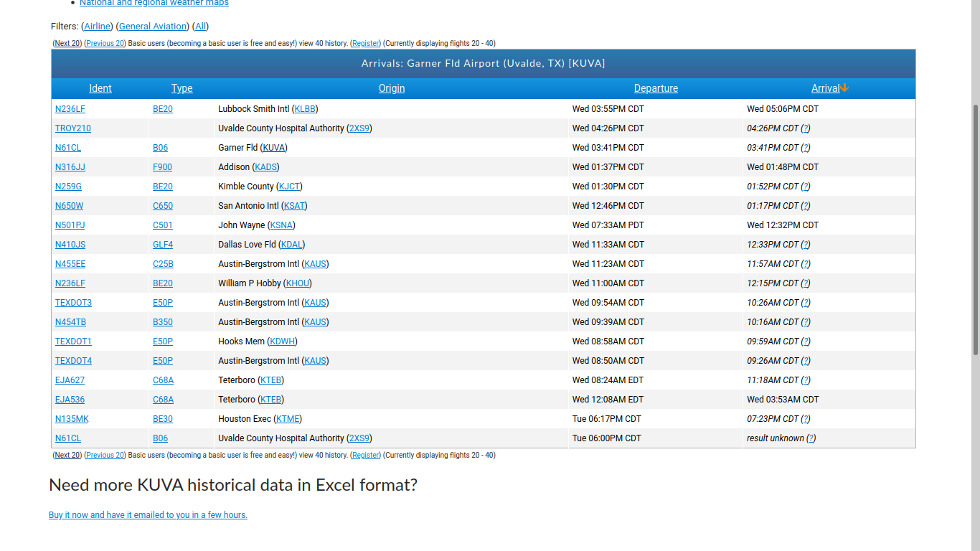Open flight N316JJ
The height and width of the screenshot is (551, 980).
70,167
